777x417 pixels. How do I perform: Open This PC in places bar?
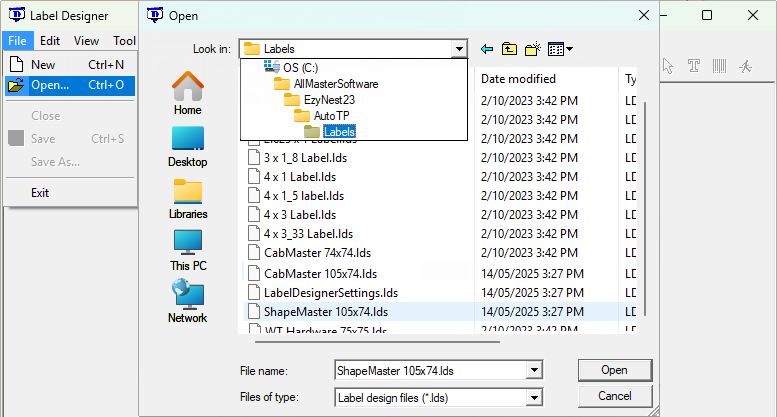pyautogui.click(x=187, y=250)
